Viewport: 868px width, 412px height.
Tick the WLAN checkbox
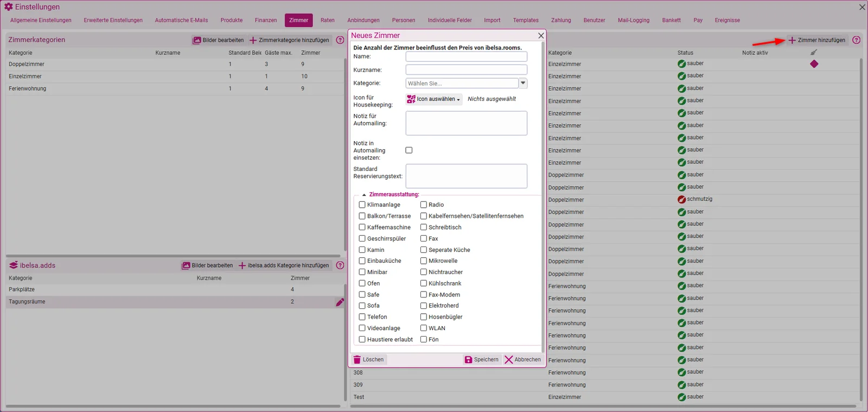coord(424,328)
